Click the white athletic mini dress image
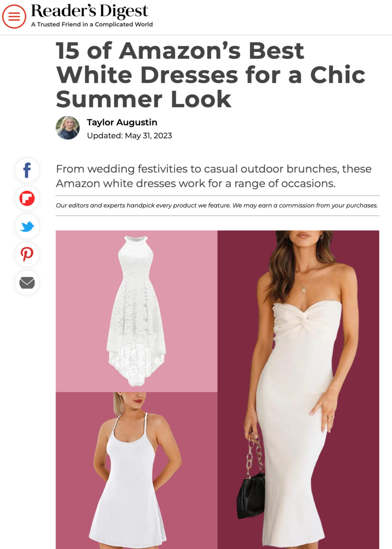The image size is (392, 549). point(136,470)
